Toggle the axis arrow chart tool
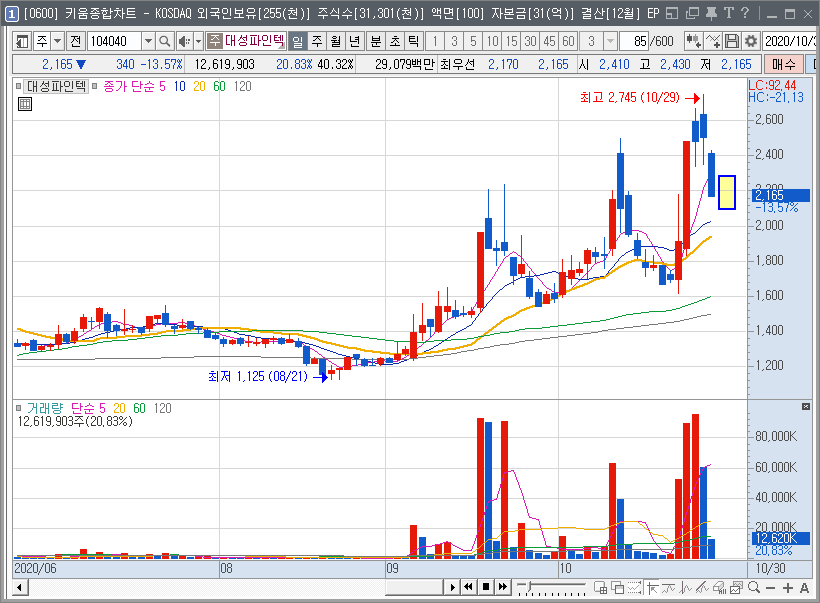820x603 pixels. [x=652, y=588]
